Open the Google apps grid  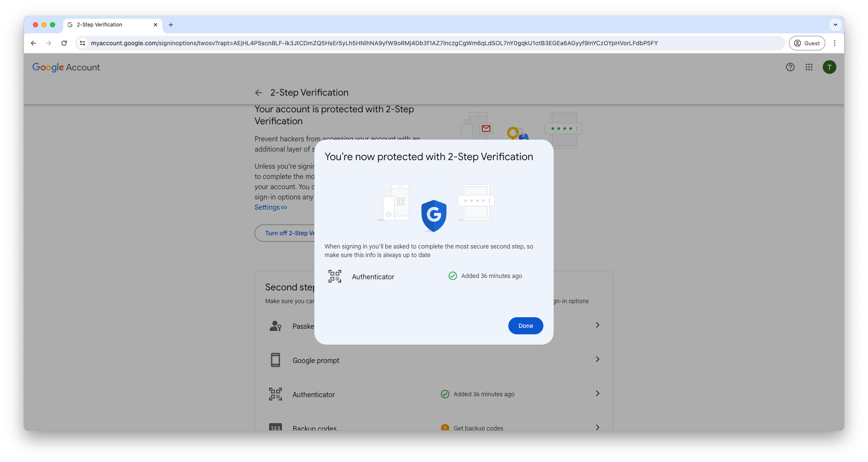809,67
